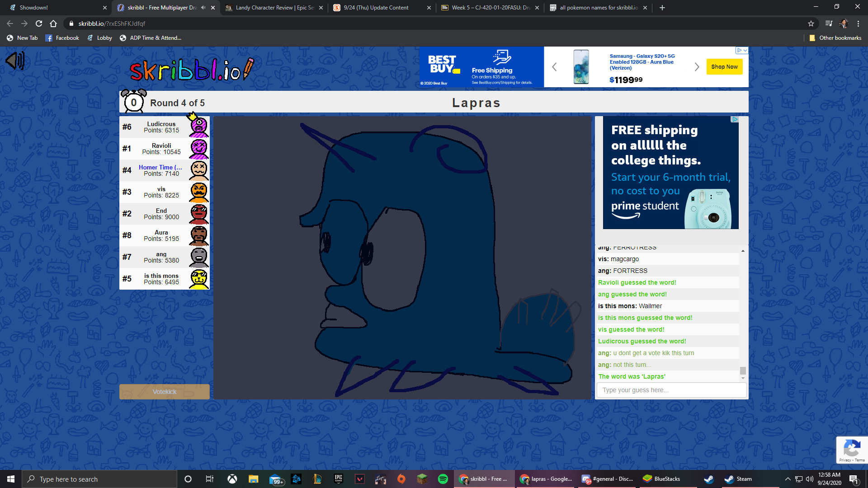Open Epic Games launcher from taskbar
Image resolution: width=868 pixels, height=488 pixels.
tap(339, 479)
